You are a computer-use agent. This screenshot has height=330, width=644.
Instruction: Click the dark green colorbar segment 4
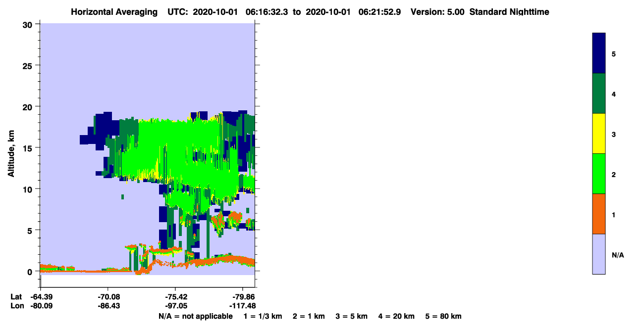[x=599, y=94]
